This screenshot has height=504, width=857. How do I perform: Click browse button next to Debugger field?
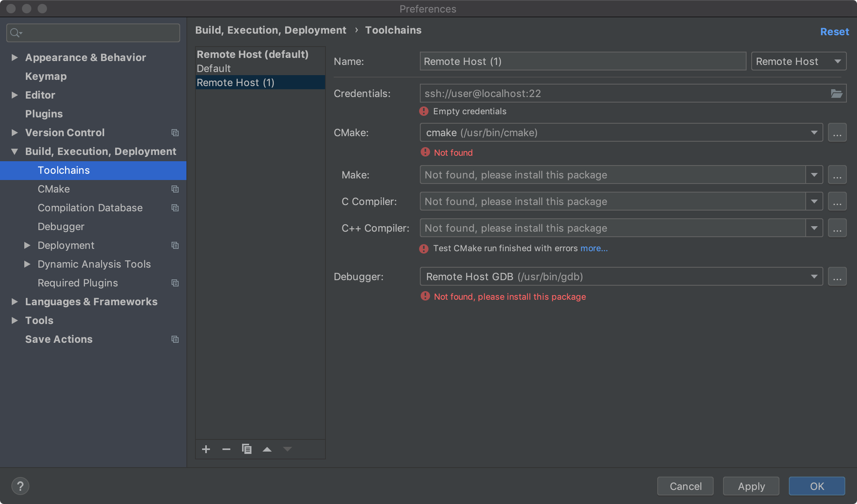tap(837, 277)
